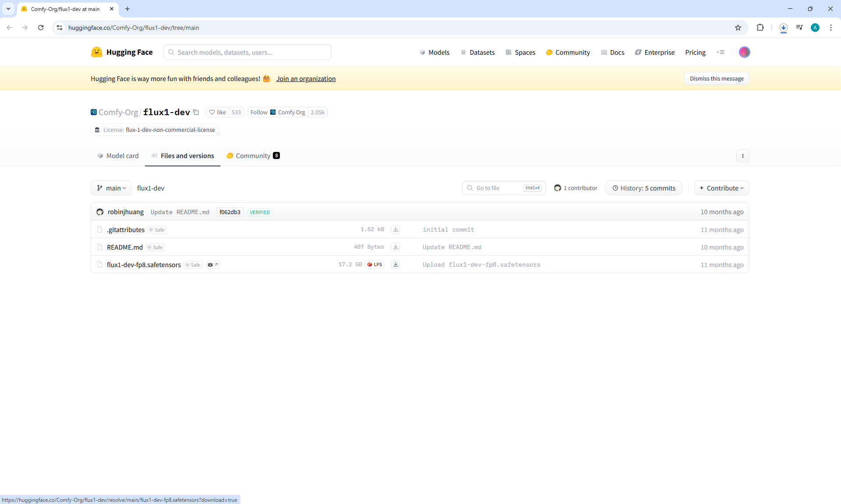The width and height of the screenshot is (841, 504).
Task: Click the Go to file field
Action: click(498, 188)
